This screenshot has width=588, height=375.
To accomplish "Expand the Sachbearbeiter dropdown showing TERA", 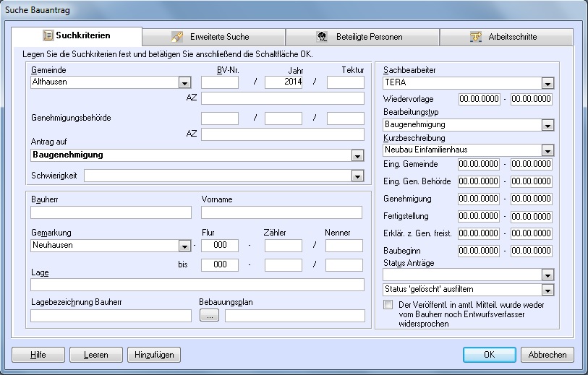I will pos(547,83).
